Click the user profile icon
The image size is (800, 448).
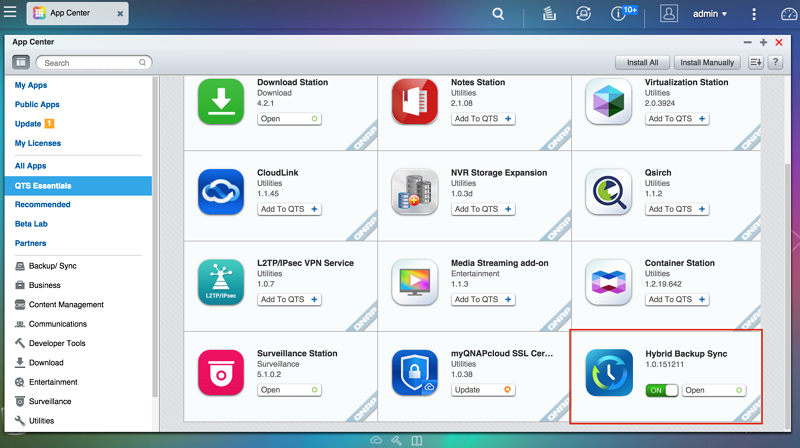pyautogui.click(x=668, y=13)
